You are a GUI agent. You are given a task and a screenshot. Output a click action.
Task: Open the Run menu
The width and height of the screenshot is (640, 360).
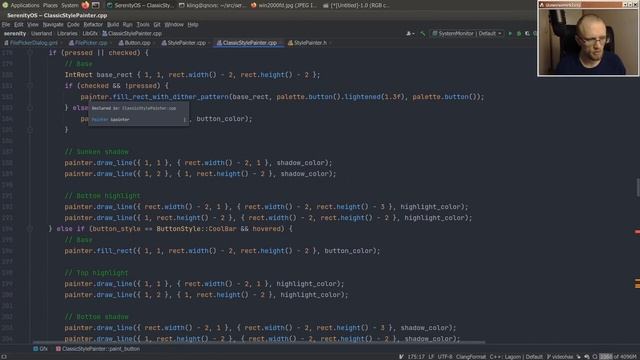click(127, 24)
